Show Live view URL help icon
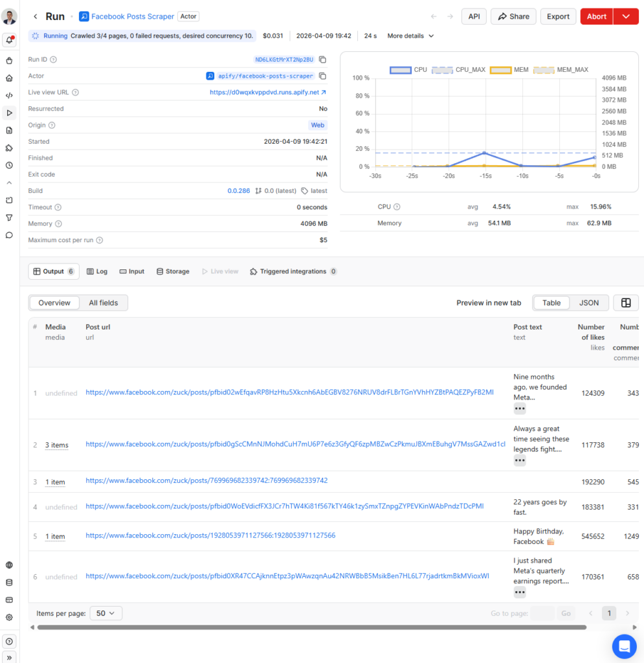 click(75, 92)
